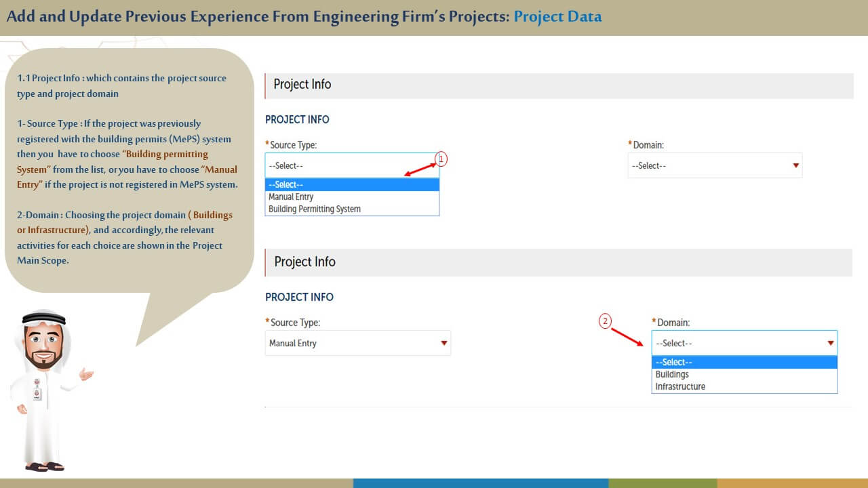868x488 pixels.
Task: Click the open Source Type field showing --Select--
Action: pyautogui.click(x=351, y=165)
